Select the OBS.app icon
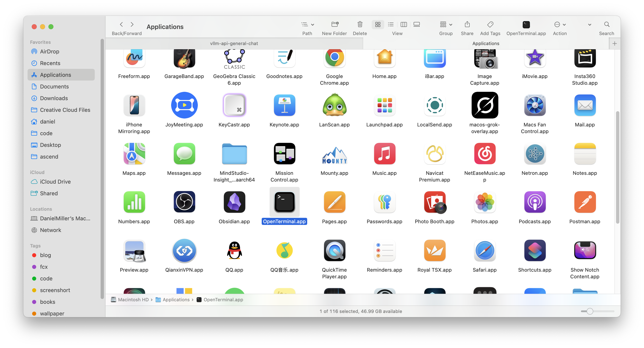644x348 pixels. [x=184, y=202]
